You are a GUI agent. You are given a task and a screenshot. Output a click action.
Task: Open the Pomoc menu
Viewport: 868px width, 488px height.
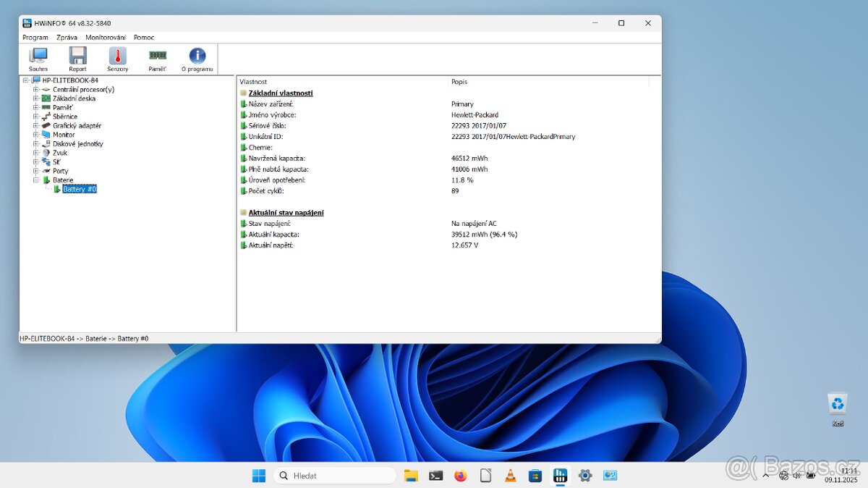pos(143,37)
